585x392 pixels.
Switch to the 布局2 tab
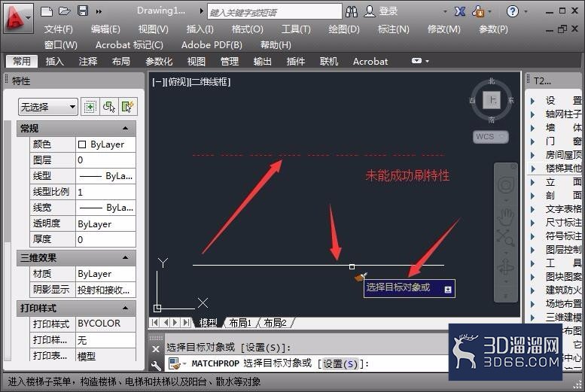pyautogui.click(x=275, y=323)
